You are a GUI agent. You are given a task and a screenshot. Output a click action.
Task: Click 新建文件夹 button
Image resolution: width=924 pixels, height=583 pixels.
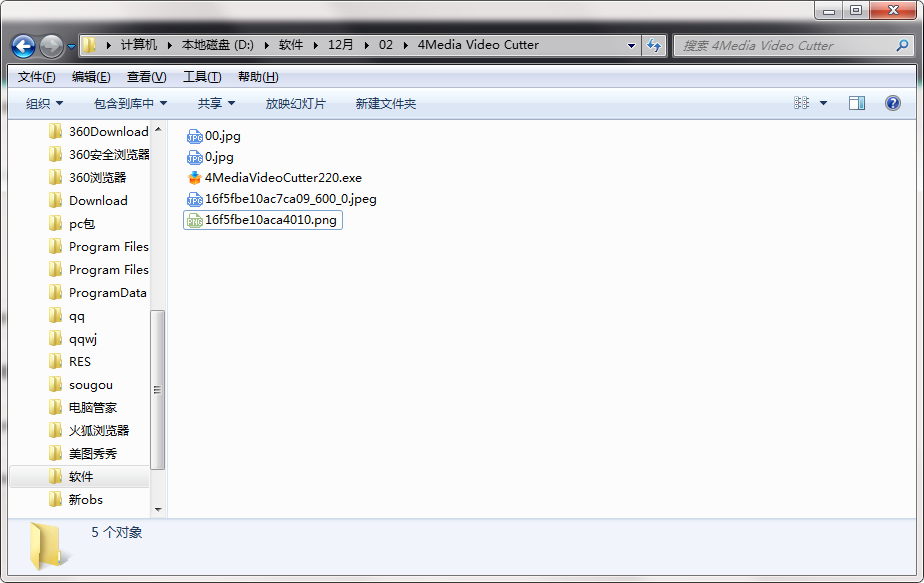385,104
